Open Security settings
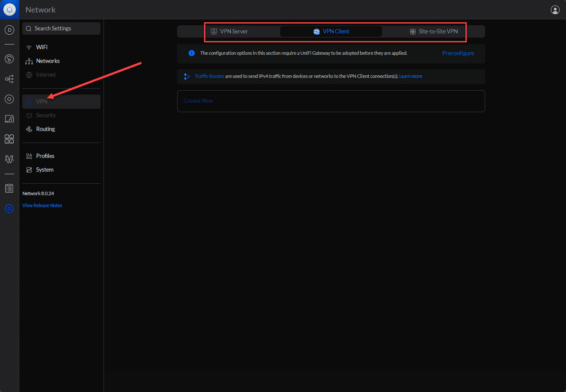This screenshot has height=392, width=566. coord(62,115)
